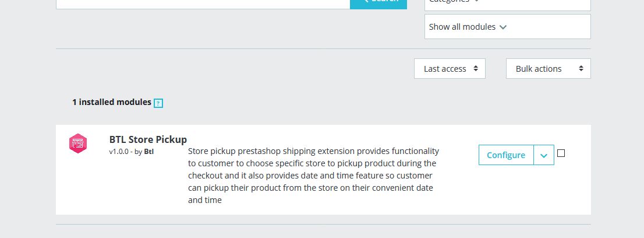Viewport: 644px width, 238px height.
Task: Click the blue Search button
Action: click(x=378, y=3)
